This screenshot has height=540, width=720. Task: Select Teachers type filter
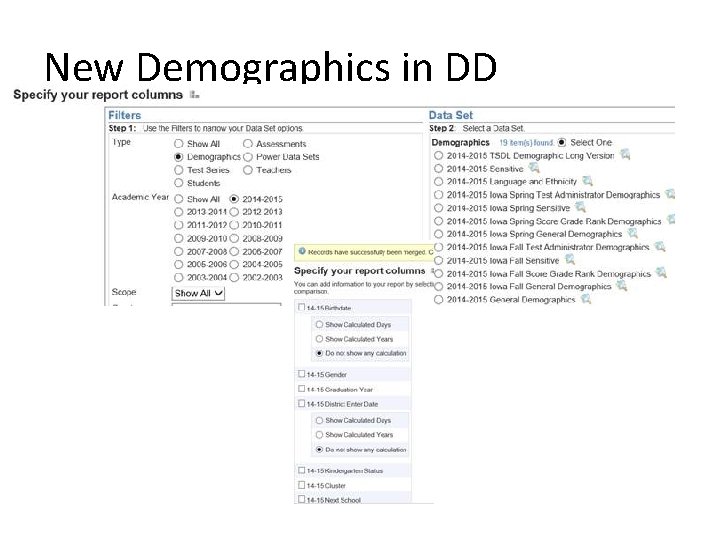248,170
